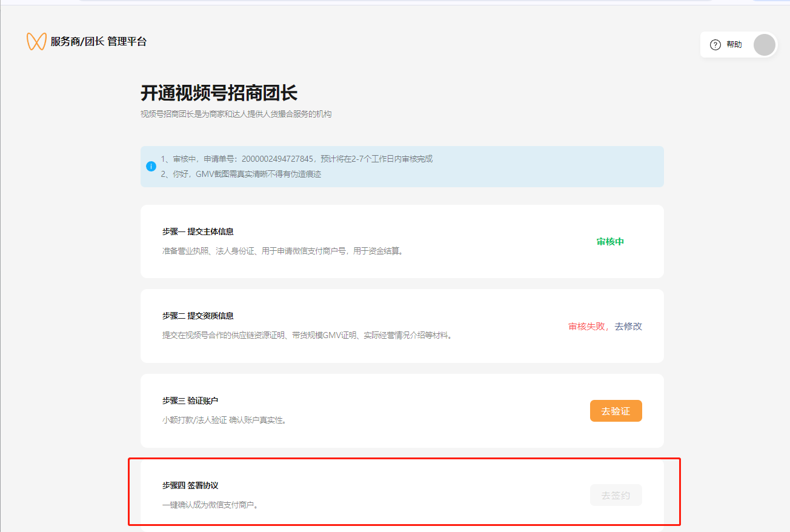Click the orange 去验证 button
This screenshot has width=790, height=532.
[616, 411]
